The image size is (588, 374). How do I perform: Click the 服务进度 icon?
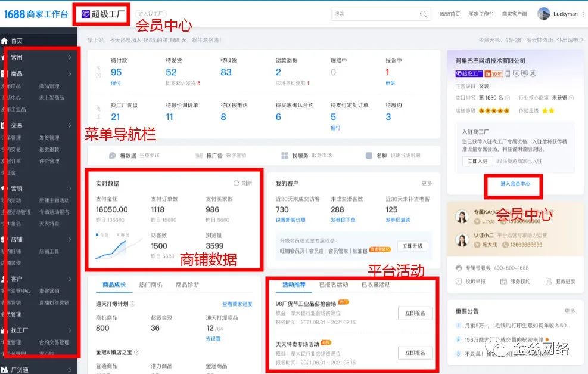click(x=549, y=282)
